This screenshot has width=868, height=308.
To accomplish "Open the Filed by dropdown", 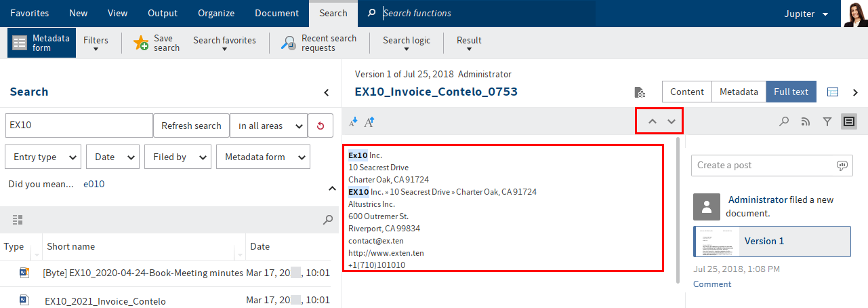I will tap(177, 157).
